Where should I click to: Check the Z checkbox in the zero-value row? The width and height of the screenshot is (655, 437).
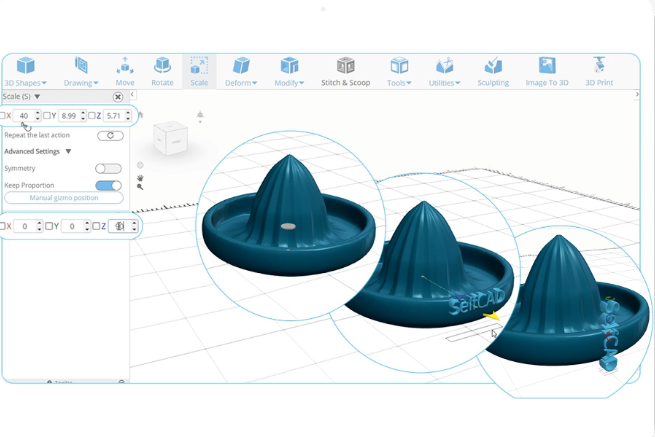point(96,226)
